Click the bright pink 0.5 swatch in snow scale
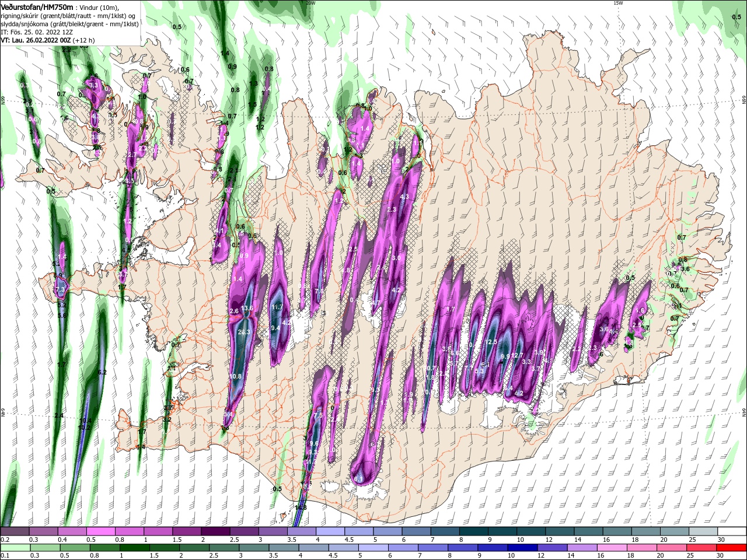The width and height of the screenshot is (747, 560). [100, 531]
